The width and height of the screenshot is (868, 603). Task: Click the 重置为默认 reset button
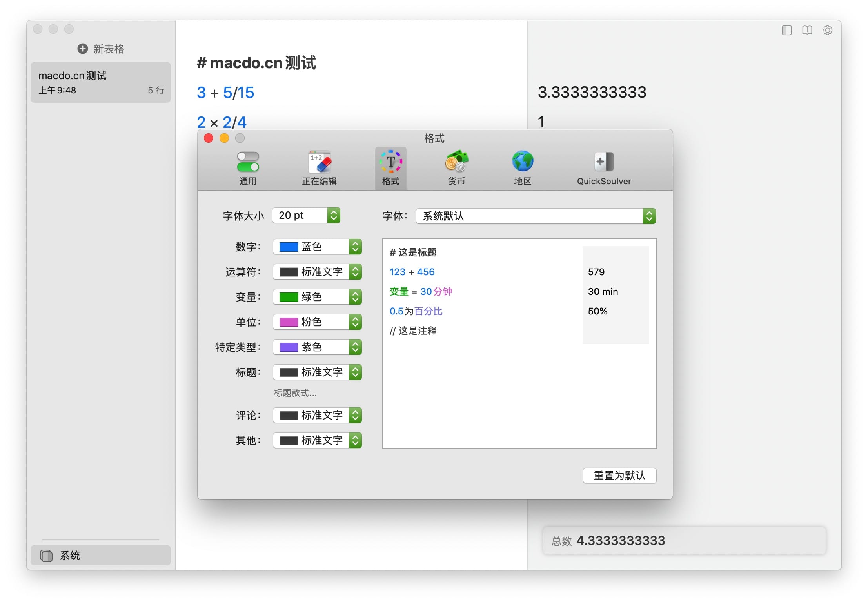click(619, 476)
